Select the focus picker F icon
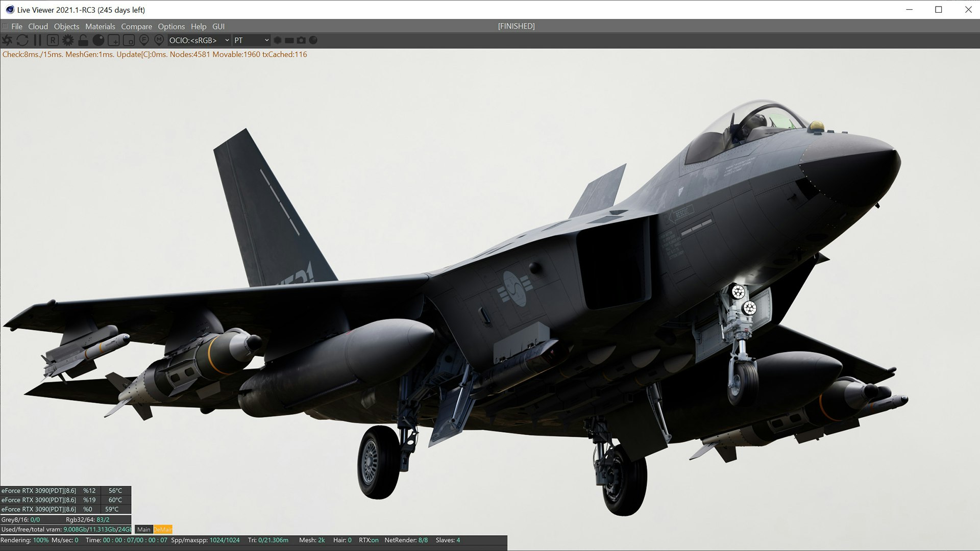The height and width of the screenshot is (551, 980). coord(144,40)
